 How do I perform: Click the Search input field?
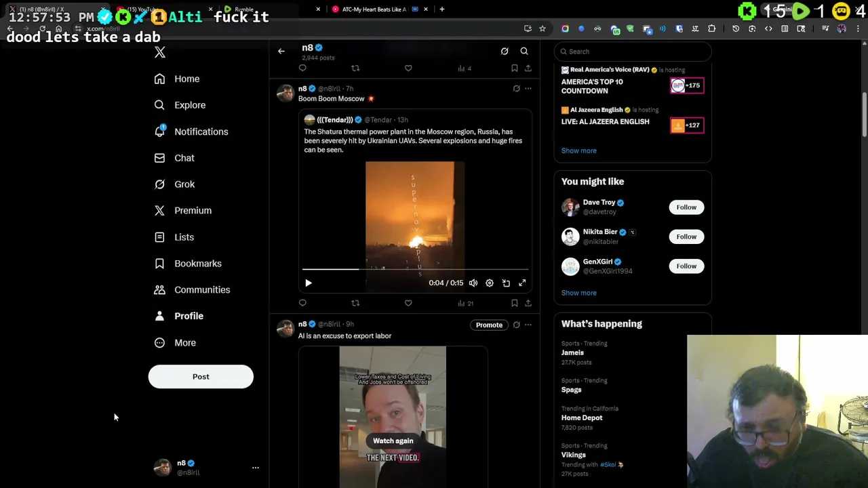pos(633,52)
